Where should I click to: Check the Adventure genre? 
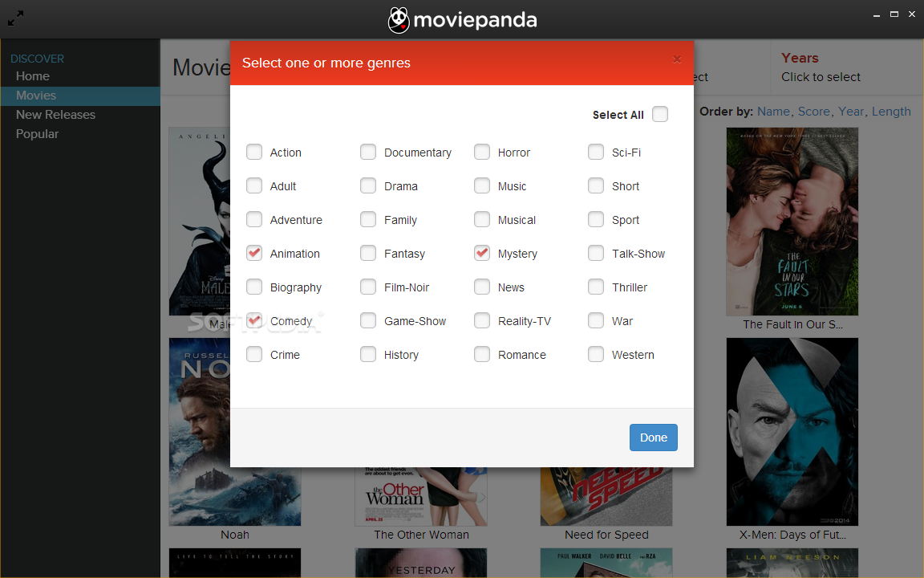point(254,219)
